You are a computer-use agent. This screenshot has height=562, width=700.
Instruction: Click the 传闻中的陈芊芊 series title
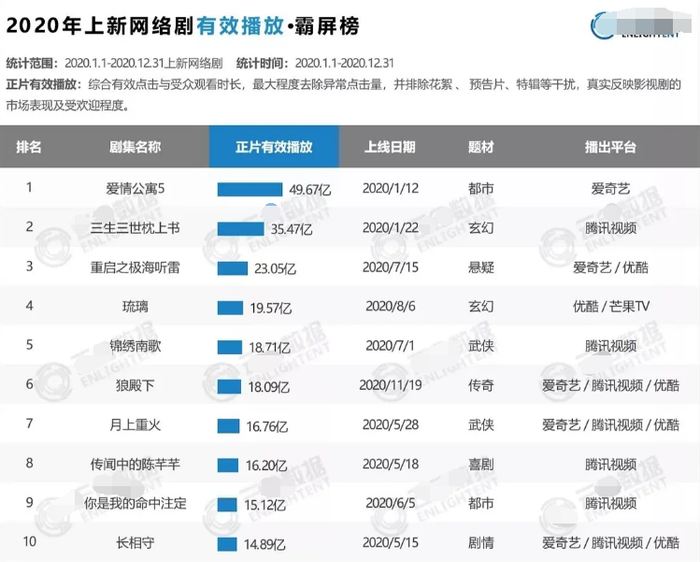tap(134, 464)
